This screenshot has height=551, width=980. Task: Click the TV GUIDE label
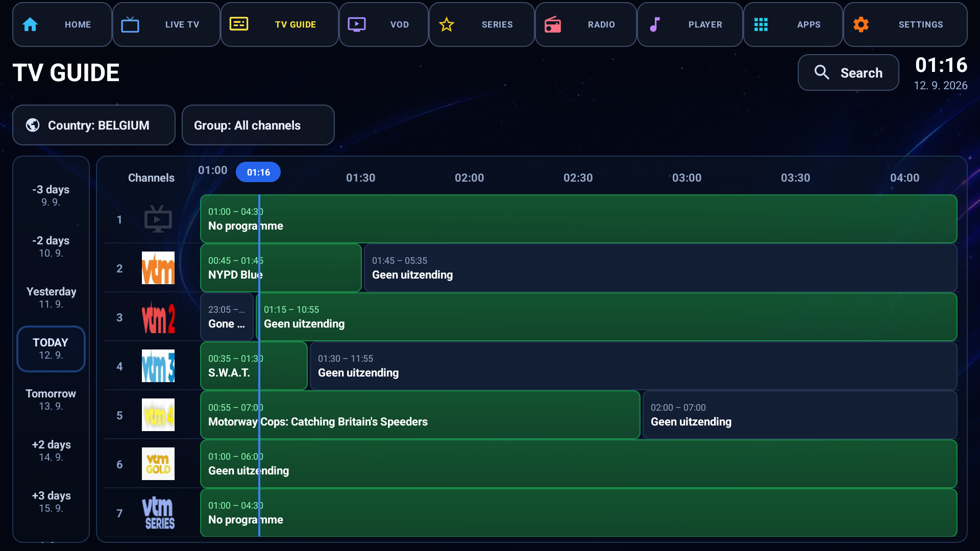coord(296,24)
